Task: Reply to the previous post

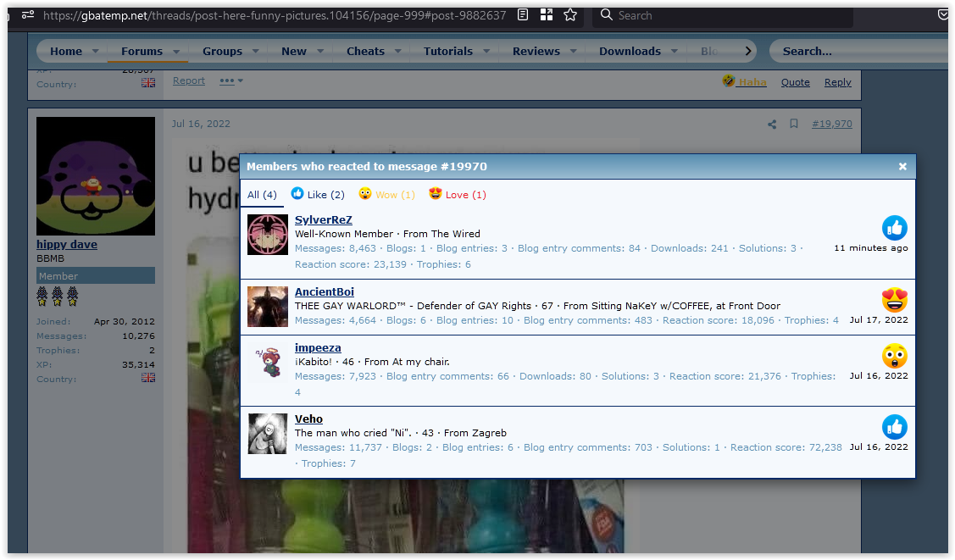Action: tap(837, 82)
